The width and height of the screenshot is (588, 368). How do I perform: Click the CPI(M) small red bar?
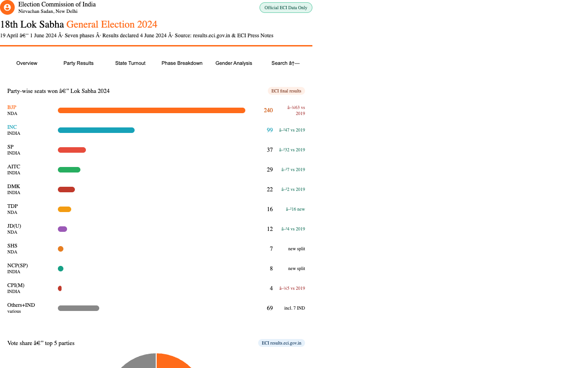tap(60, 288)
